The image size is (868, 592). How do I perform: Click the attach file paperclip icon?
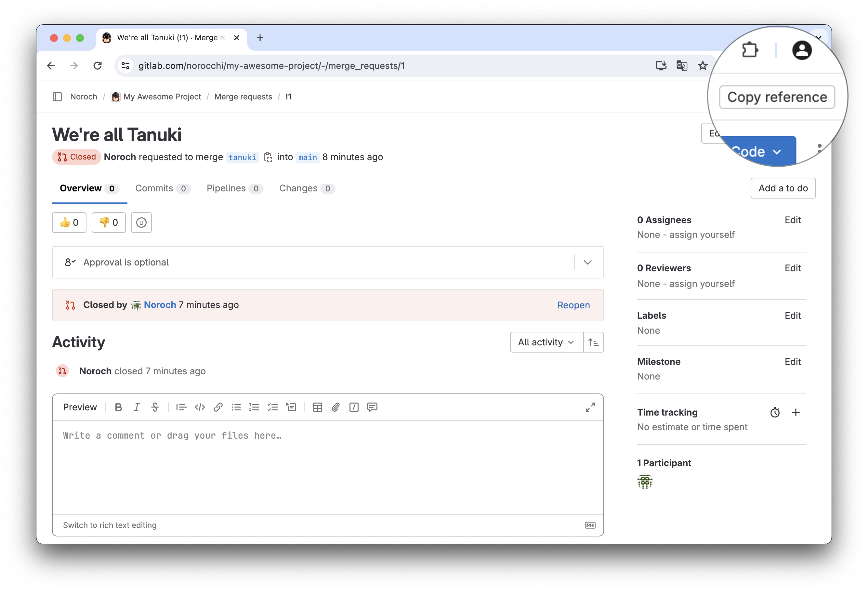coord(335,407)
